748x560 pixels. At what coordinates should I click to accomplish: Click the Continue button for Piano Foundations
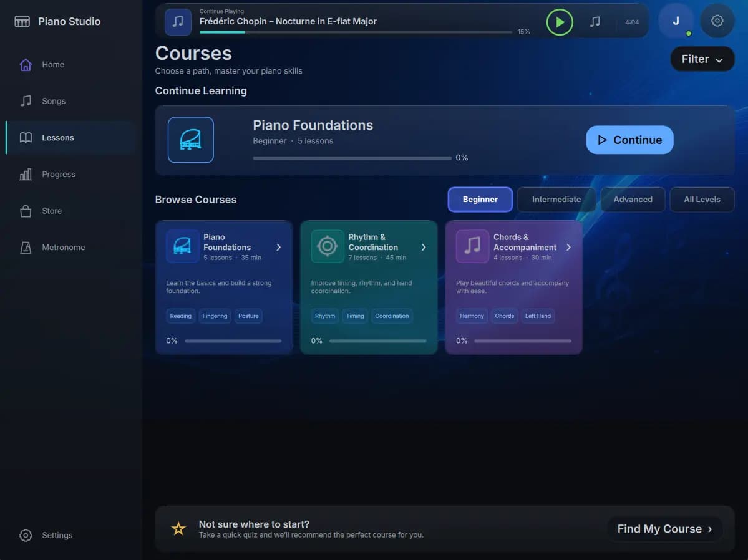[x=629, y=140]
